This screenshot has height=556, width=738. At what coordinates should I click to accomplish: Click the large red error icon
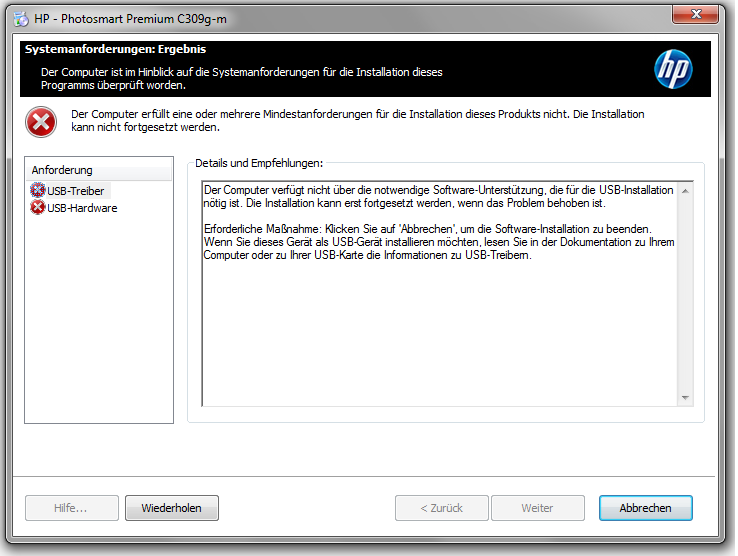[41, 122]
